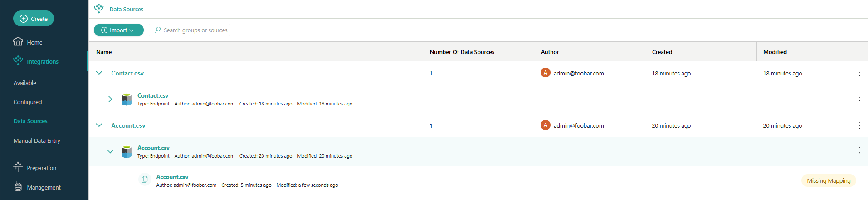The image size is (868, 200).
Task: Open the Contact.csv endpoint link
Action: (153, 95)
